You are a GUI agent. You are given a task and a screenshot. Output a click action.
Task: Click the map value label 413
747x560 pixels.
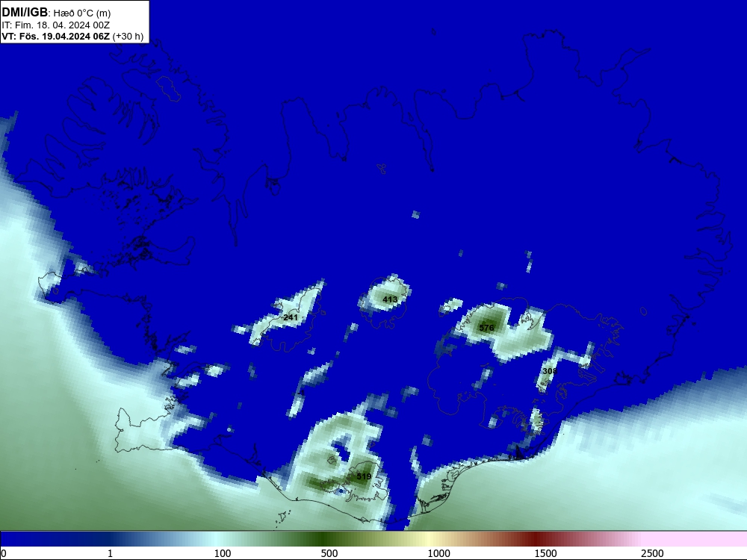pyautogui.click(x=390, y=299)
